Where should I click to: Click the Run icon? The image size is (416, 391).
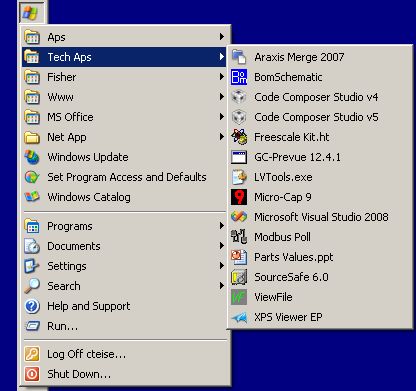pos(32,326)
